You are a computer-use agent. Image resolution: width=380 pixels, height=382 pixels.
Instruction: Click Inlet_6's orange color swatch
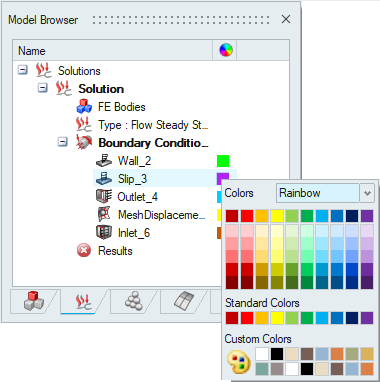(x=219, y=233)
